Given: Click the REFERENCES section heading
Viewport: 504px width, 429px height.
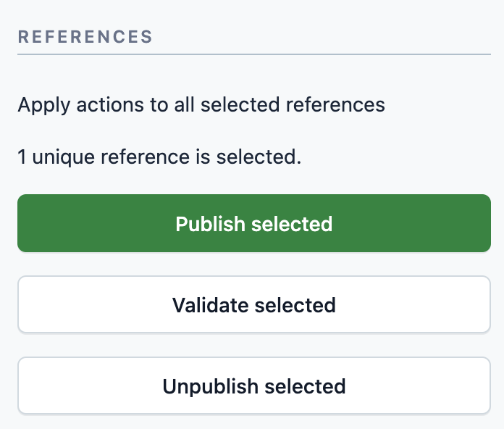Looking at the screenshot, I should pyautogui.click(x=85, y=37).
